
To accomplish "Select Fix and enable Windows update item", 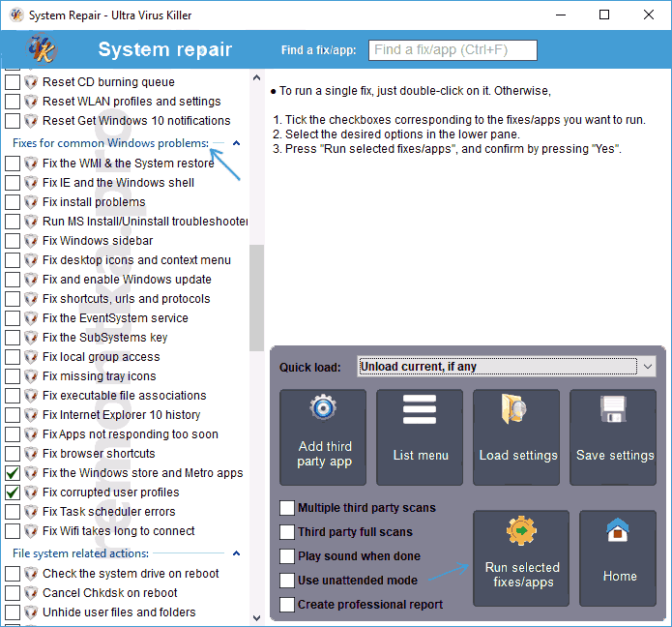I will click(126, 280).
